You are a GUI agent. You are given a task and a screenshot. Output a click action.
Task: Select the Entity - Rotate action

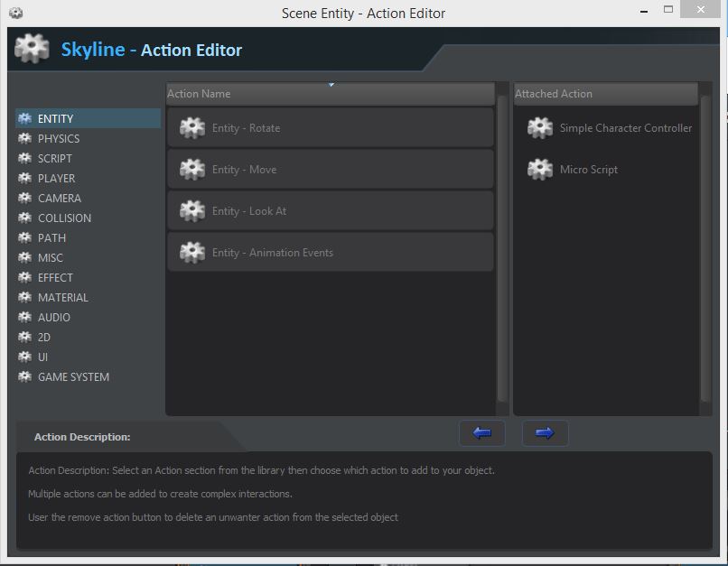click(330, 127)
